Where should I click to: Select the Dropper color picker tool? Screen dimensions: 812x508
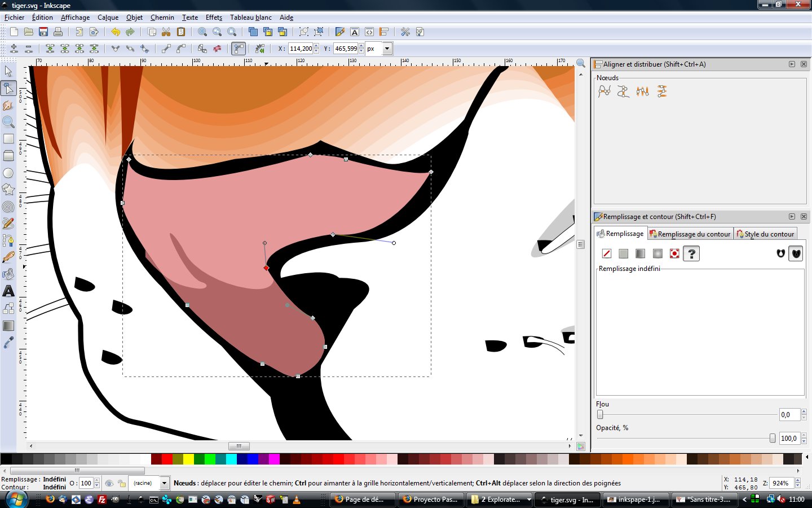tap(8, 343)
